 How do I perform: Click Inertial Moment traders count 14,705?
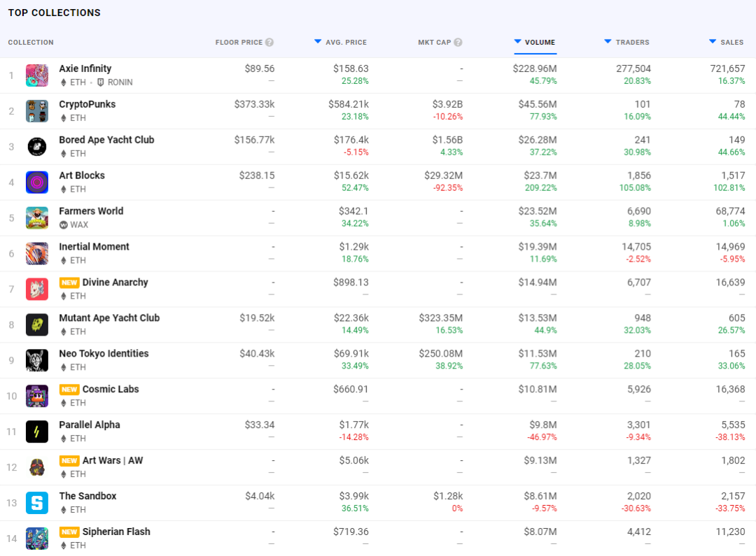(x=636, y=247)
